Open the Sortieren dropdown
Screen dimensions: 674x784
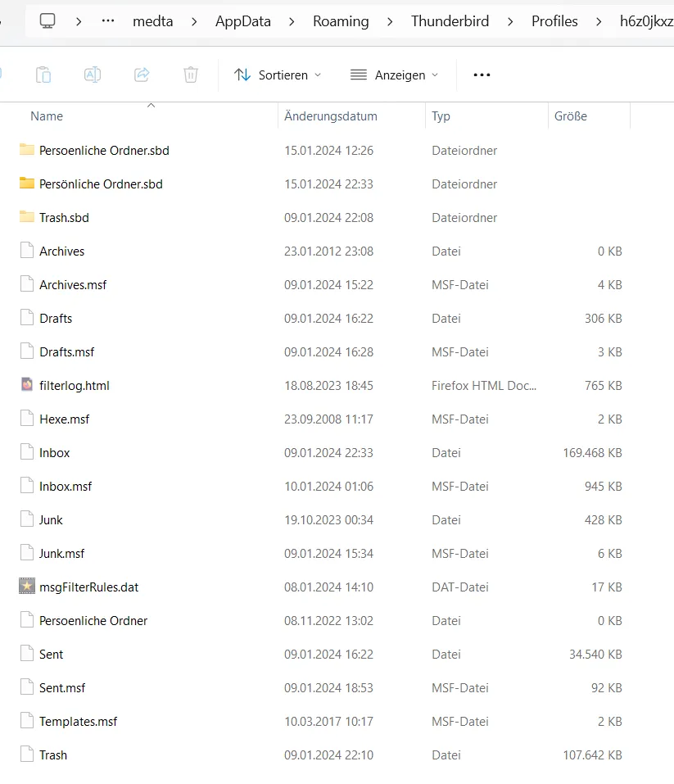click(x=278, y=75)
